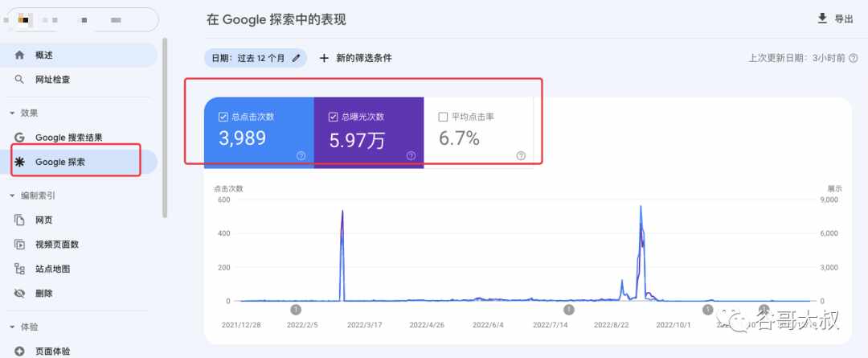Screen dimensions: 868x358
Task: Click the property selector at sidebar top
Action: coord(80,20)
